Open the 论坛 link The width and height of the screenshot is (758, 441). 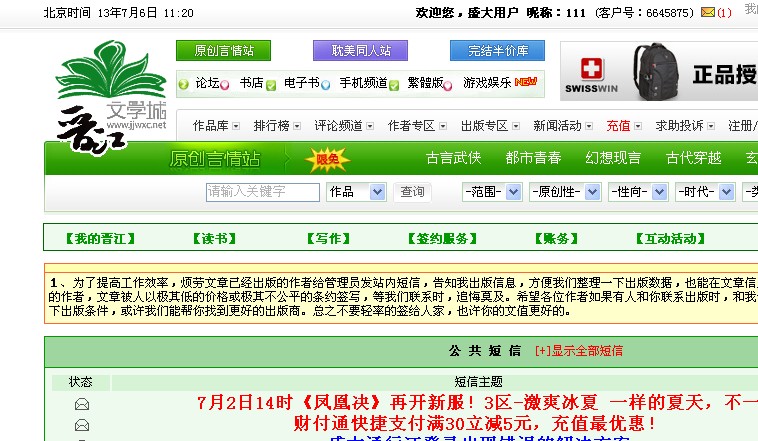point(207,83)
